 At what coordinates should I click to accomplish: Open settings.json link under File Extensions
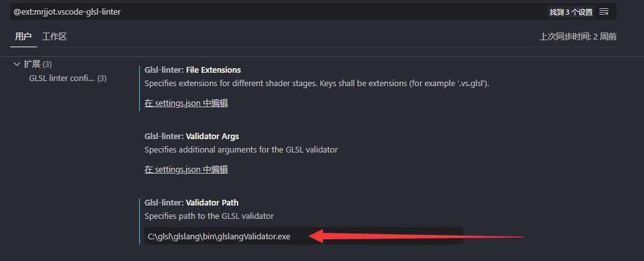186,103
